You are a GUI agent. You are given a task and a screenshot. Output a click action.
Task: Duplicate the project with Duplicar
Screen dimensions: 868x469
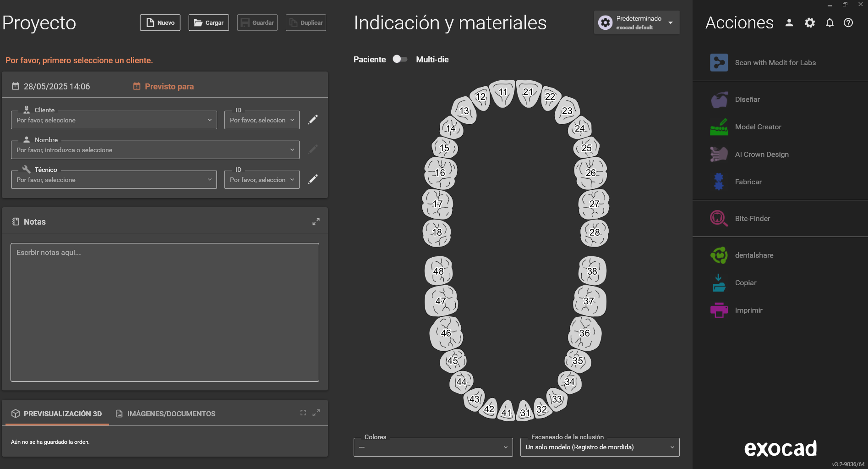point(306,22)
